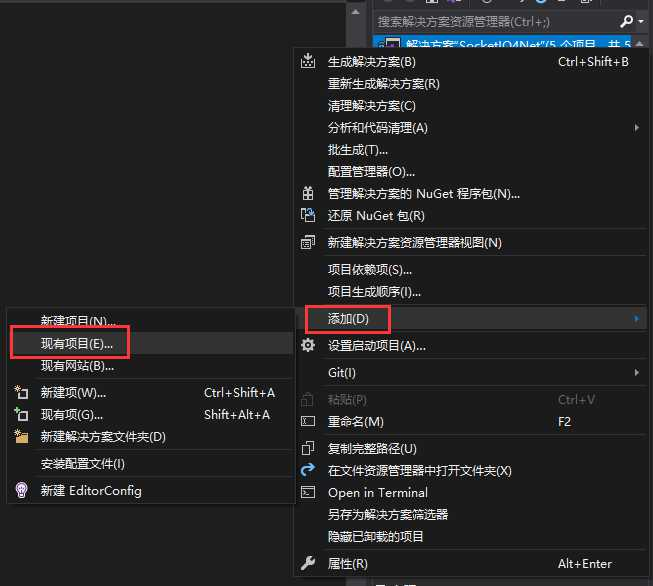Click the rename icon beside 重命名(M)
Screen dimensions: 653x586
pyautogui.click(x=308, y=421)
